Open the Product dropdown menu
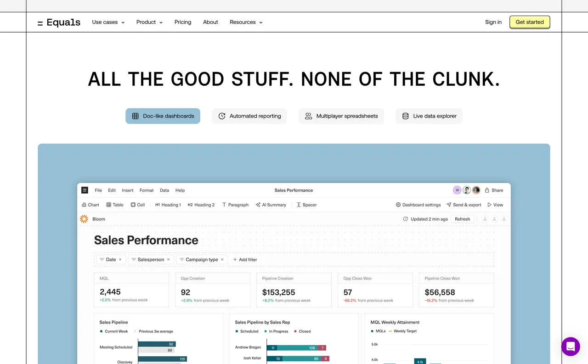Viewport: 588px width, 364px height. [149, 22]
